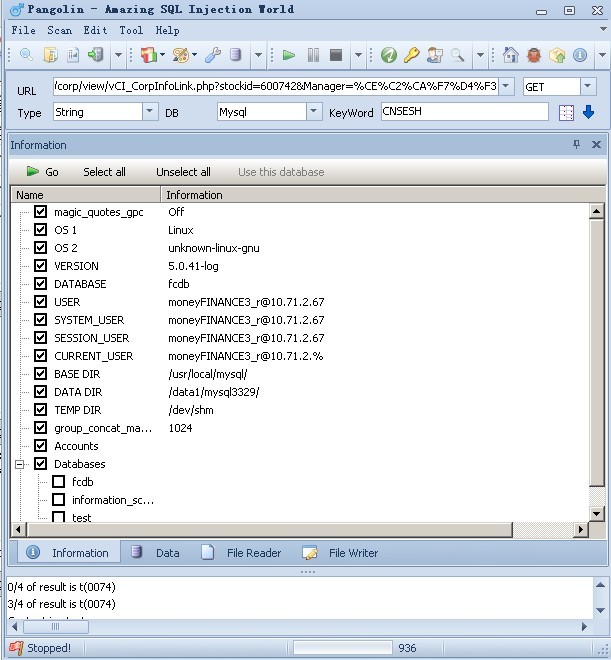Open toolbar overflow arrow after stop button

pos(358,55)
